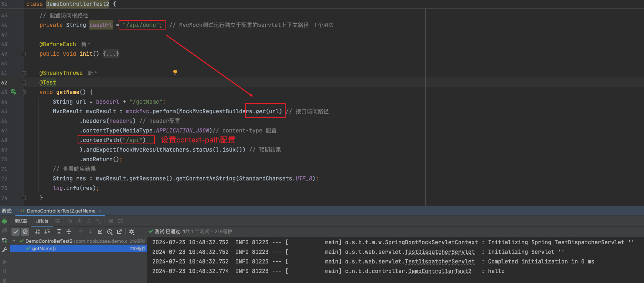
Task: Toggle fold marker beside init() line 49
Action: [24, 54]
